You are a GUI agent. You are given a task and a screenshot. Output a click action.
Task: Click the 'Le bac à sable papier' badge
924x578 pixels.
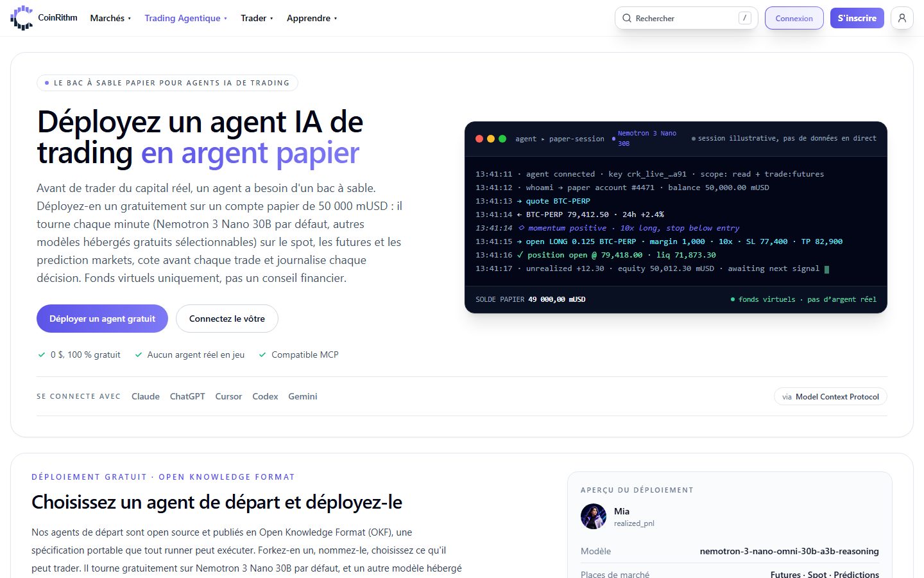(167, 83)
